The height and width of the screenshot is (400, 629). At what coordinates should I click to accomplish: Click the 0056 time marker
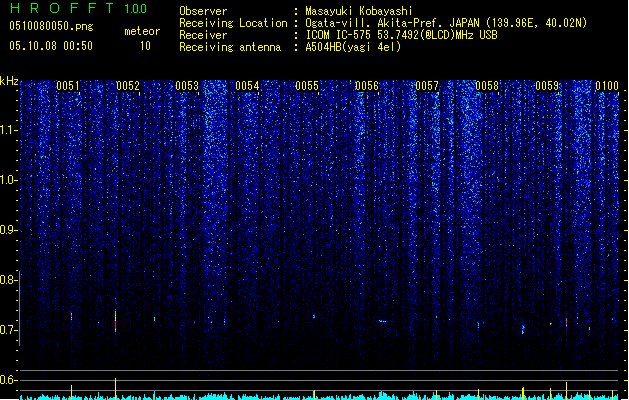pyautogui.click(x=367, y=86)
